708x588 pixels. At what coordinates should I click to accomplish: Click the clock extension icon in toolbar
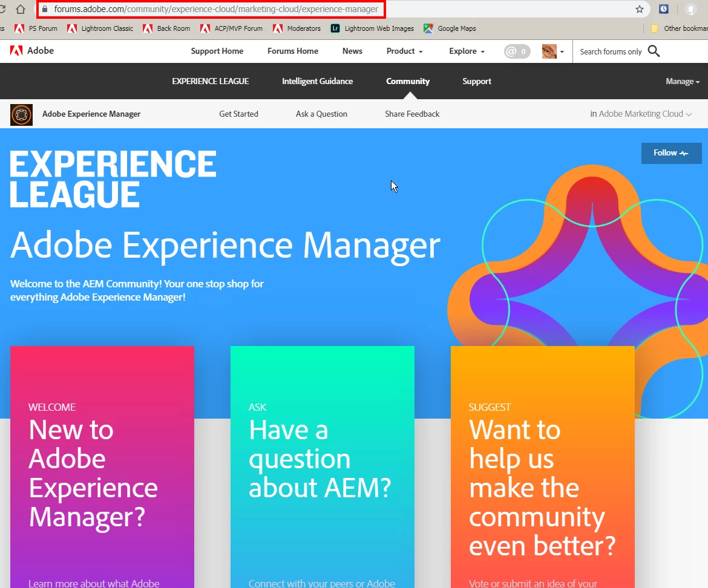pos(664,9)
